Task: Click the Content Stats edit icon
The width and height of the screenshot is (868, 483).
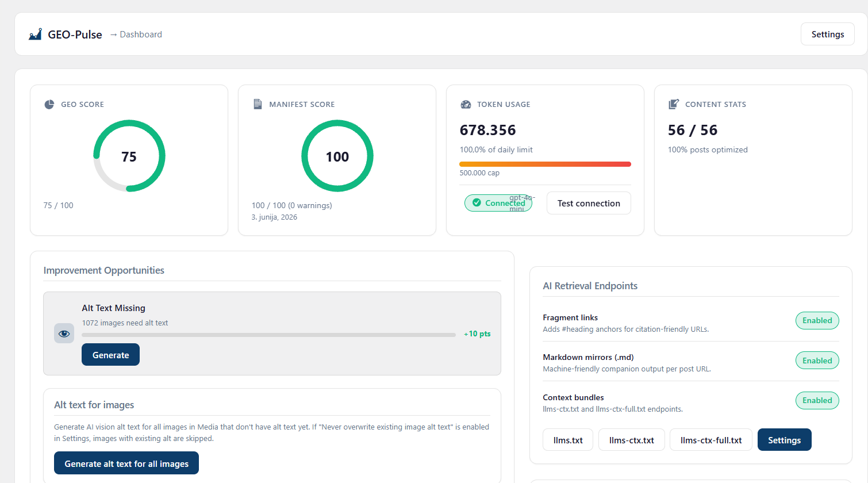Action: 674,104
